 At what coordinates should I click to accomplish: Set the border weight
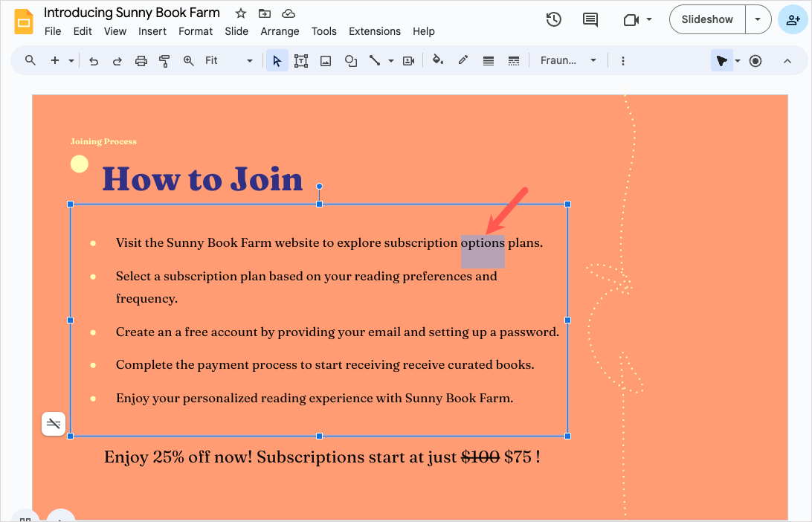[489, 61]
